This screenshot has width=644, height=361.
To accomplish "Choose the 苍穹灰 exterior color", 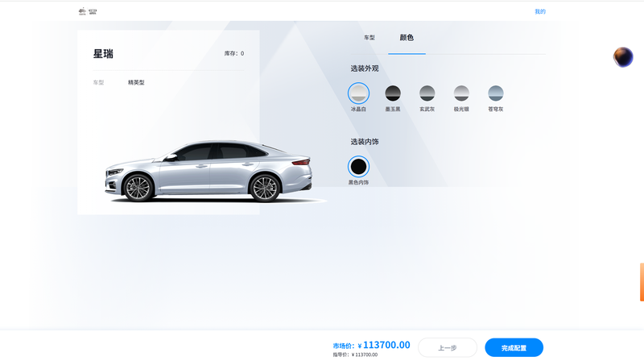I will pyautogui.click(x=496, y=93).
